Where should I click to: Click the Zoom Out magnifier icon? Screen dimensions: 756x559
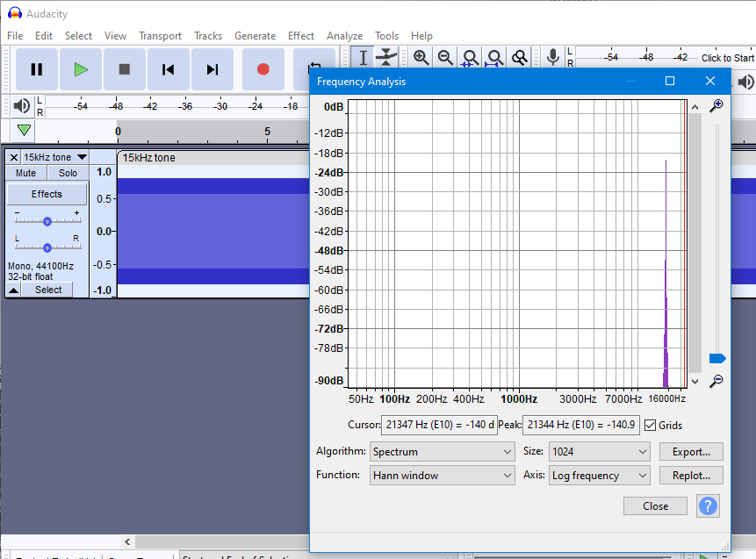pos(446,56)
